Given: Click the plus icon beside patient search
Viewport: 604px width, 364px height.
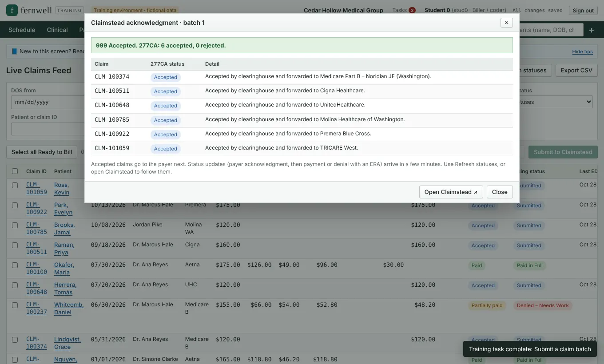Looking at the screenshot, I should [x=591, y=30].
